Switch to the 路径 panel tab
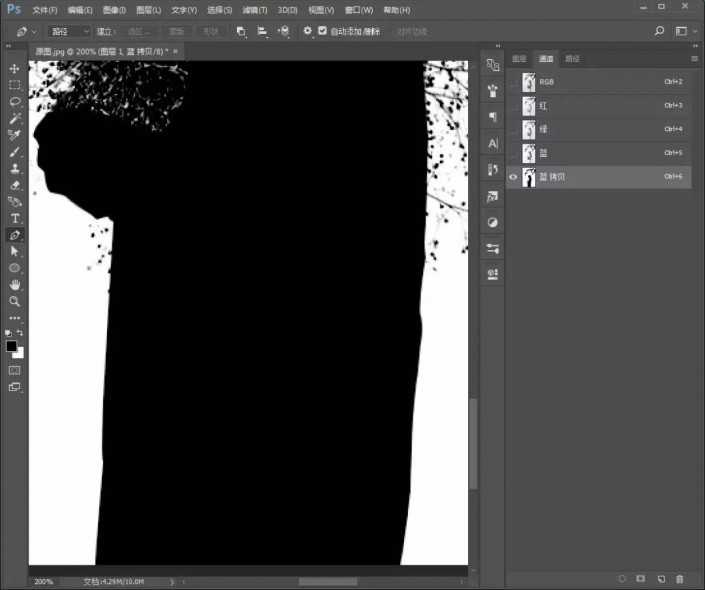This screenshot has height=590, width=705. tap(572, 59)
